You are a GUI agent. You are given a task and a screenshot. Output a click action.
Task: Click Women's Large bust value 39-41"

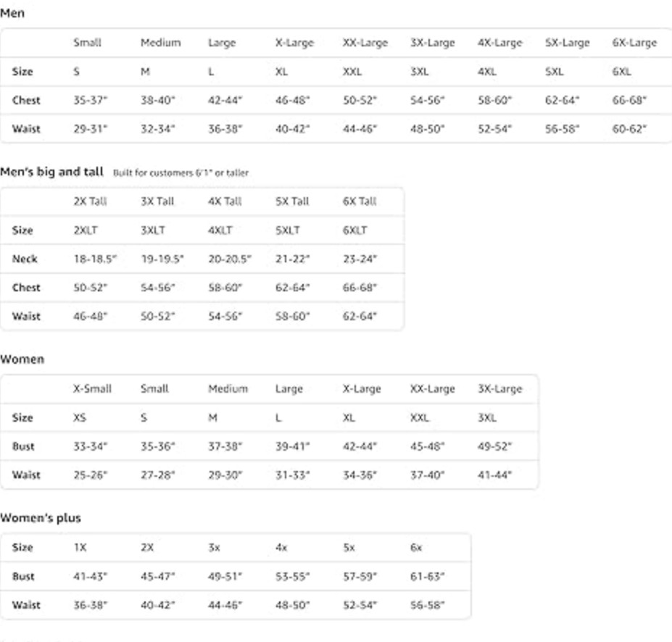pos(292,446)
